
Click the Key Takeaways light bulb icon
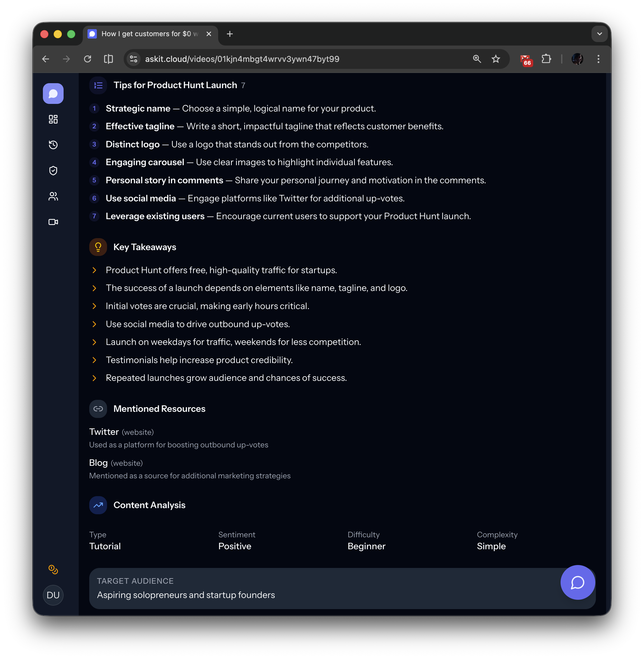point(98,247)
